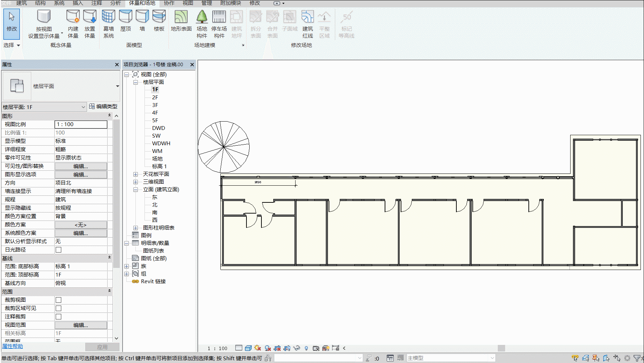Image resolution: width=644 pixels, height=363 pixels.
Task: Toggle the sun path icon in view bar
Action: (x=258, y=348)
